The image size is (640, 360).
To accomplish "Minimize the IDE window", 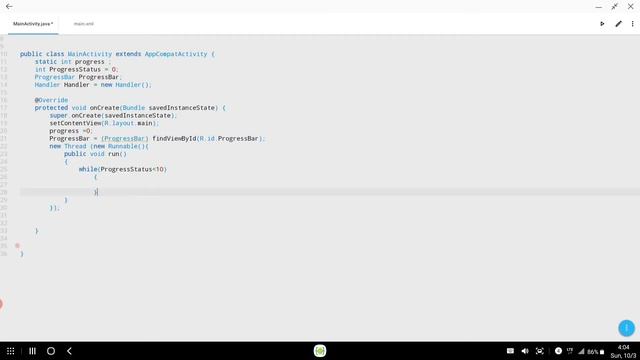I will pyautogui.click(x=598, y=7).
